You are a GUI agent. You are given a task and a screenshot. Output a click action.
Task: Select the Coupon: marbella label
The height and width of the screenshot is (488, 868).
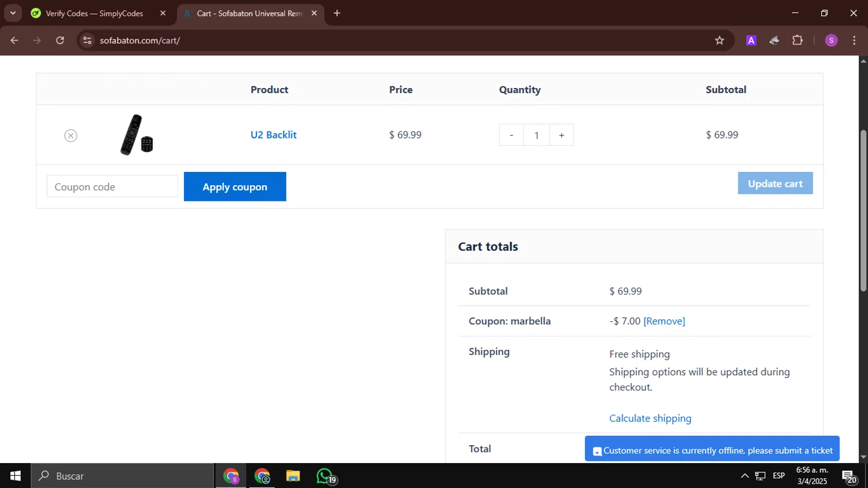point(510,321)
